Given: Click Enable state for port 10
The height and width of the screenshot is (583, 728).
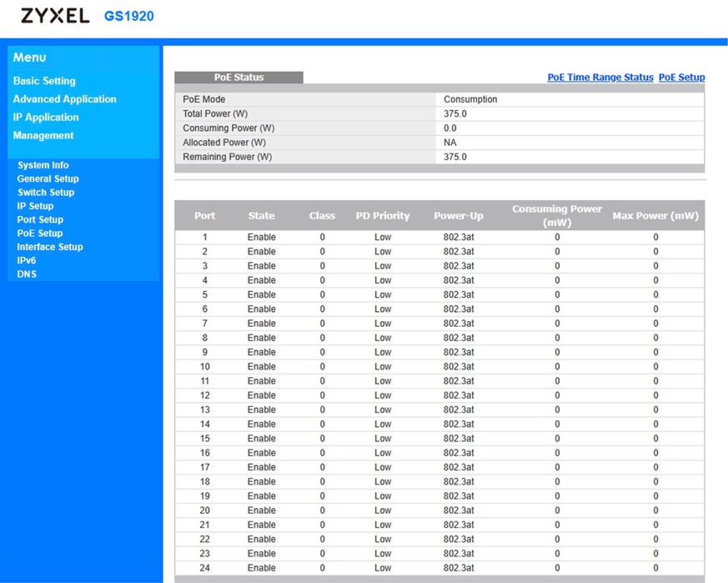Looking at the screenshot, I should 261,366.
